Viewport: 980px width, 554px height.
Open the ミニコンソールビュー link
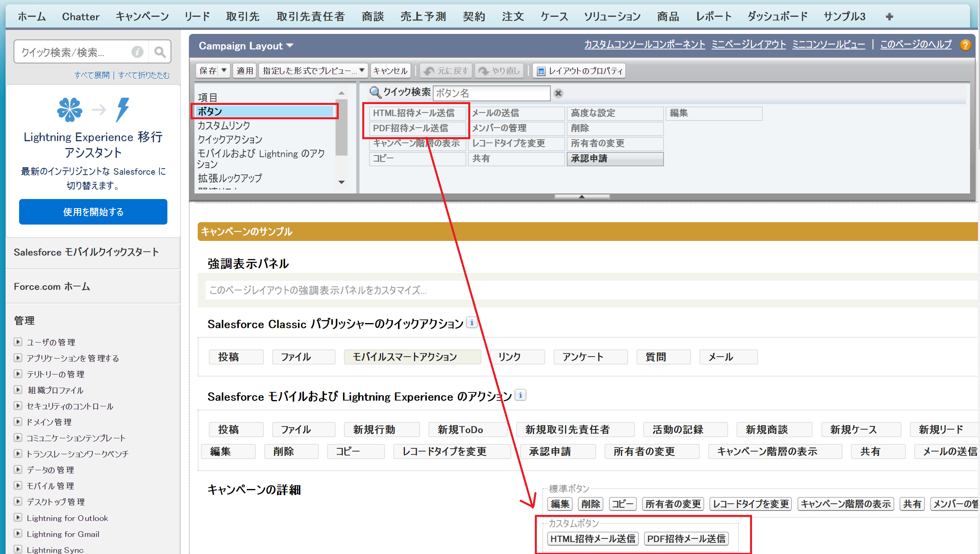(829, 45)
